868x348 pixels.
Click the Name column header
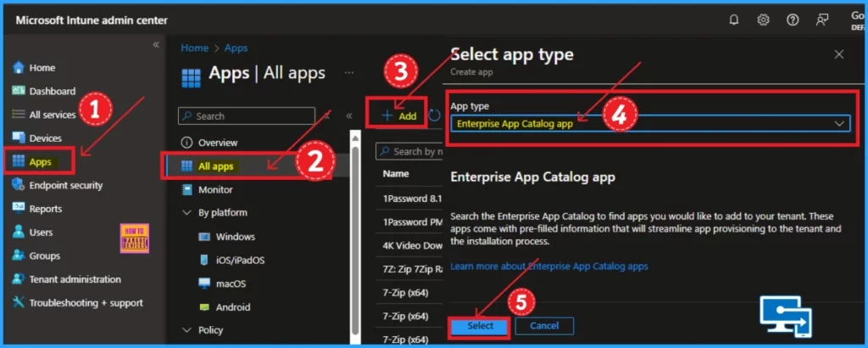[x=396, y=173]
